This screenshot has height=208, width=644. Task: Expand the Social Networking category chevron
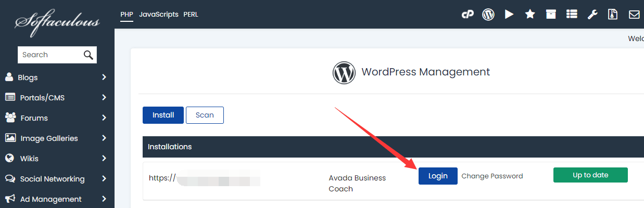point(104,178)
